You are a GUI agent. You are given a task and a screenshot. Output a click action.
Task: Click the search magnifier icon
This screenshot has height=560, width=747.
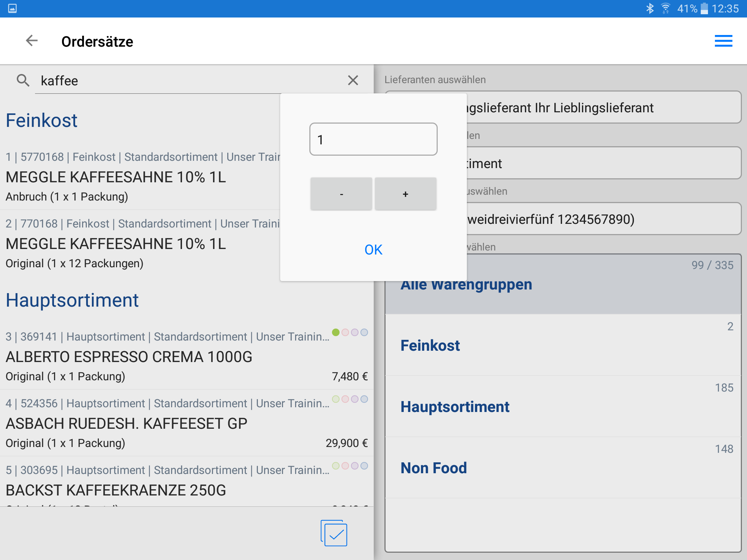click(x=23, y=80)
